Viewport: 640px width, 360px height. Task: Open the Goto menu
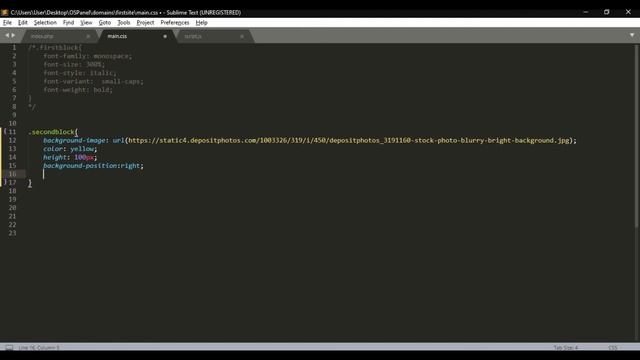click(104, 22)
